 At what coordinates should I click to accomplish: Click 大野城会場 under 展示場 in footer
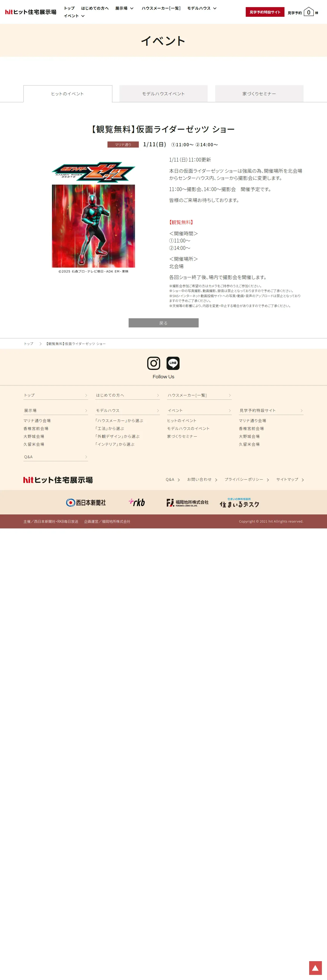pyautogui.click(x=34, y=436)
